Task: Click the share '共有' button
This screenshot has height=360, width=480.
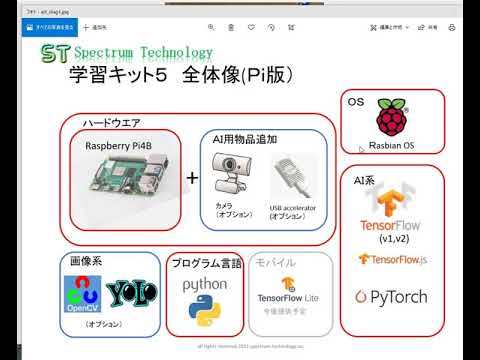Action: pos(427,27)
